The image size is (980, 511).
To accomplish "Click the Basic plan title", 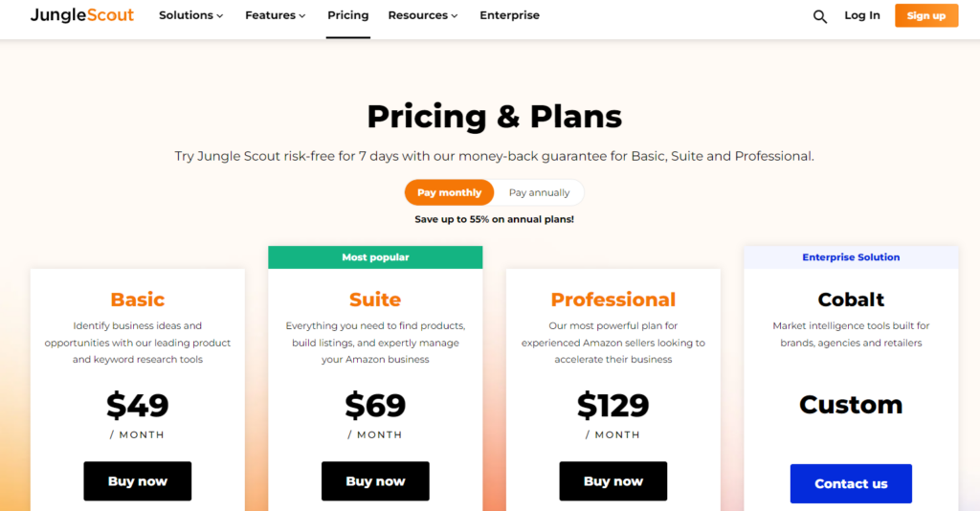I will pyautogui.click(x=138, y=300).
